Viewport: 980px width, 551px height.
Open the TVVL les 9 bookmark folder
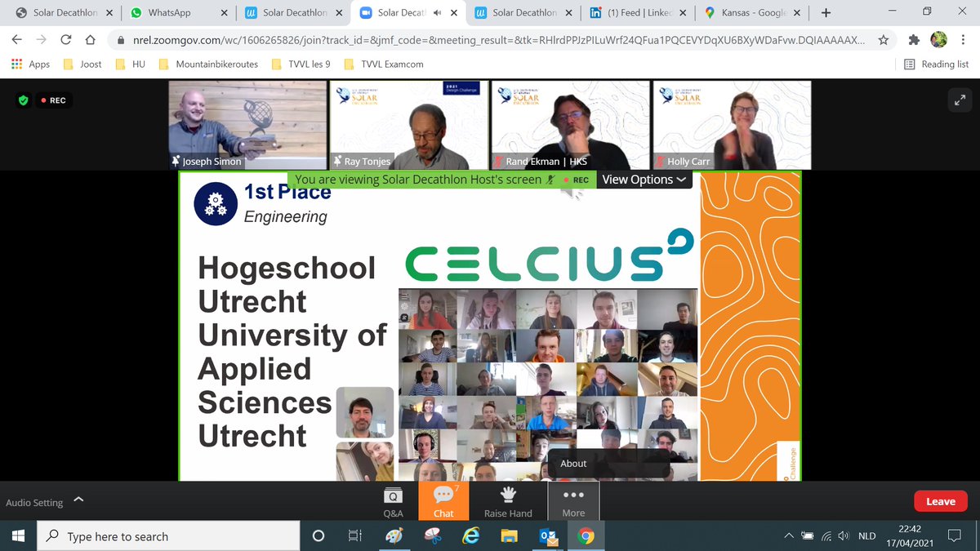tap(300, 64)
